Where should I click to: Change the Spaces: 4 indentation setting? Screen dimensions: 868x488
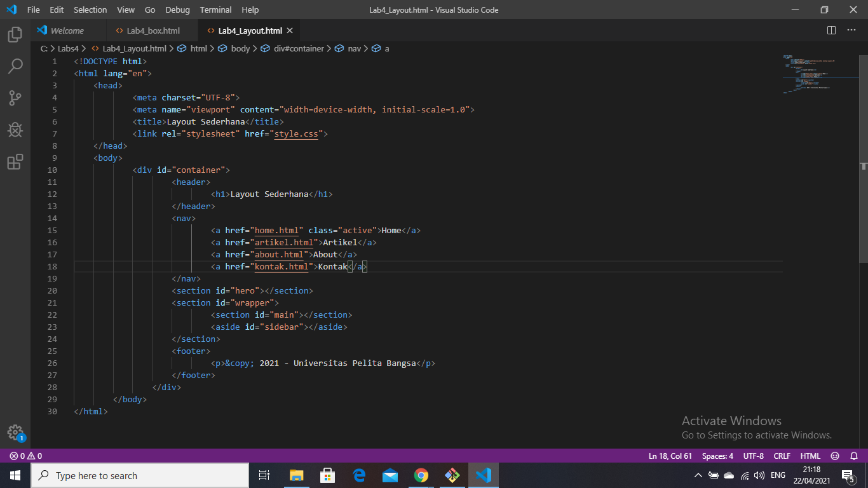coord(717,456)
